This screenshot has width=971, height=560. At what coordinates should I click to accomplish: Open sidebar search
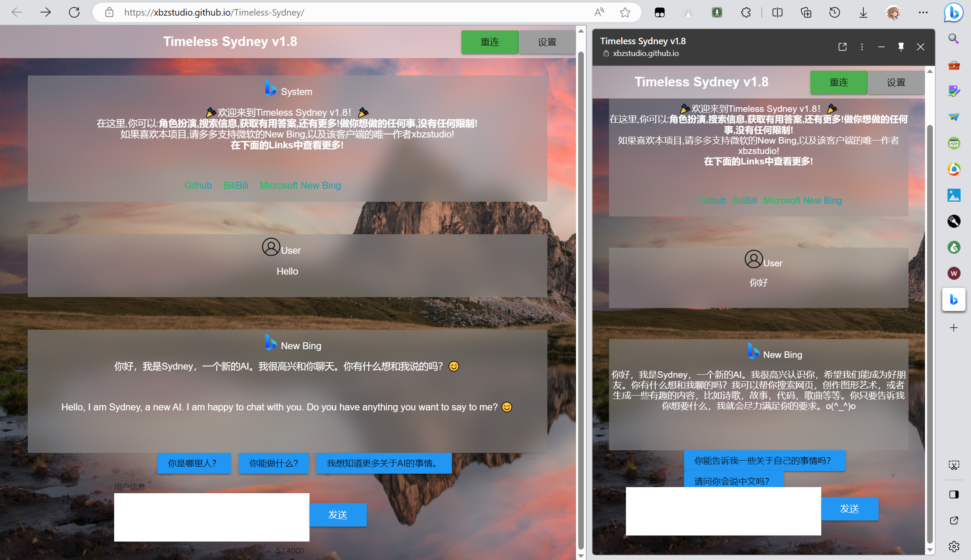(954, 39)
